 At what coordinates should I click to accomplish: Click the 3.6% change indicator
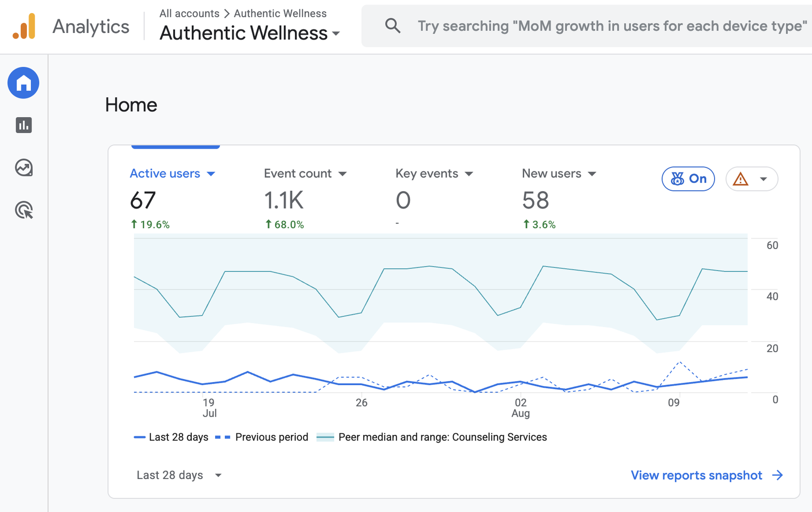click(x=539, y=225)
